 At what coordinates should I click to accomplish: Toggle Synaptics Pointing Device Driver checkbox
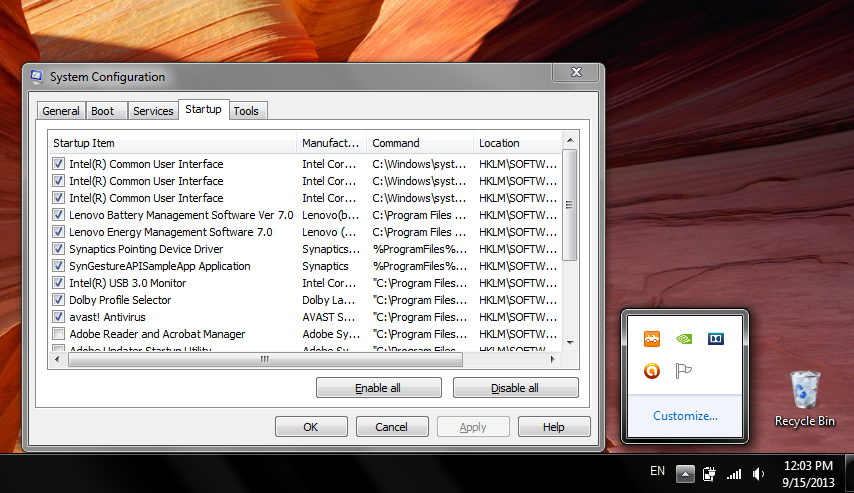[x=58, y=248]
